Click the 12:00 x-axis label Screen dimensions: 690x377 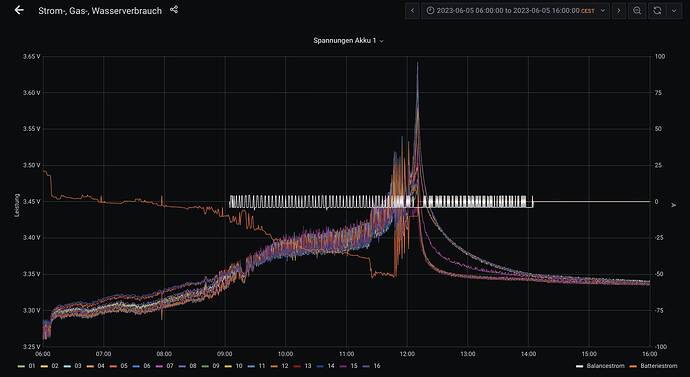tap(407, 354)
